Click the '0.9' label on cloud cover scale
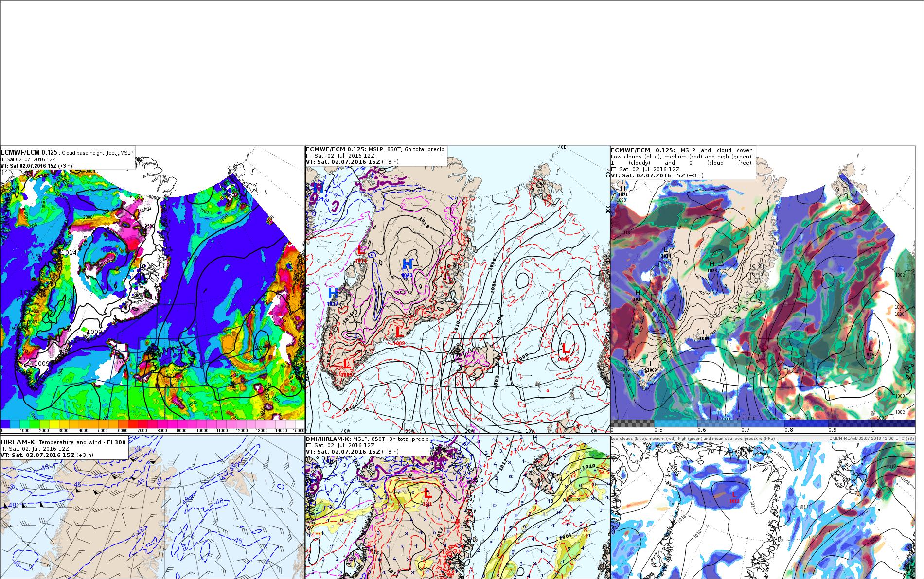The width and height of the screenshot is (924, 579). (832, 430)
